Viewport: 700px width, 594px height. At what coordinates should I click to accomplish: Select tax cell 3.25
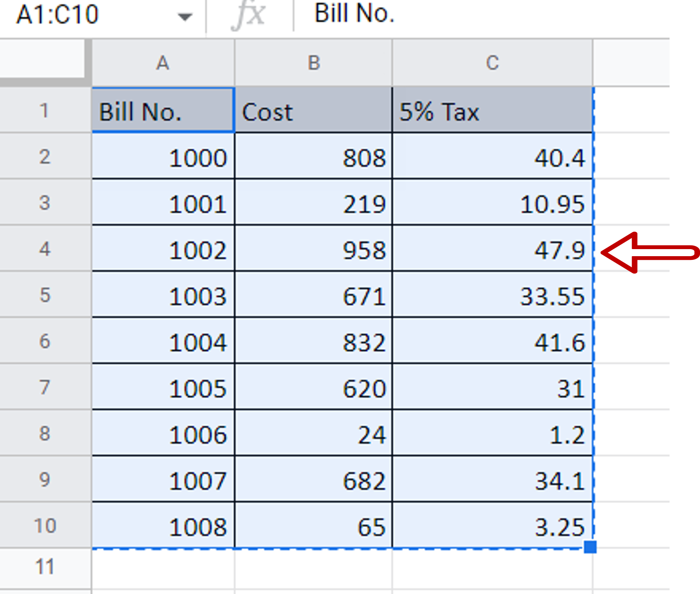click(x=492, y=525)
